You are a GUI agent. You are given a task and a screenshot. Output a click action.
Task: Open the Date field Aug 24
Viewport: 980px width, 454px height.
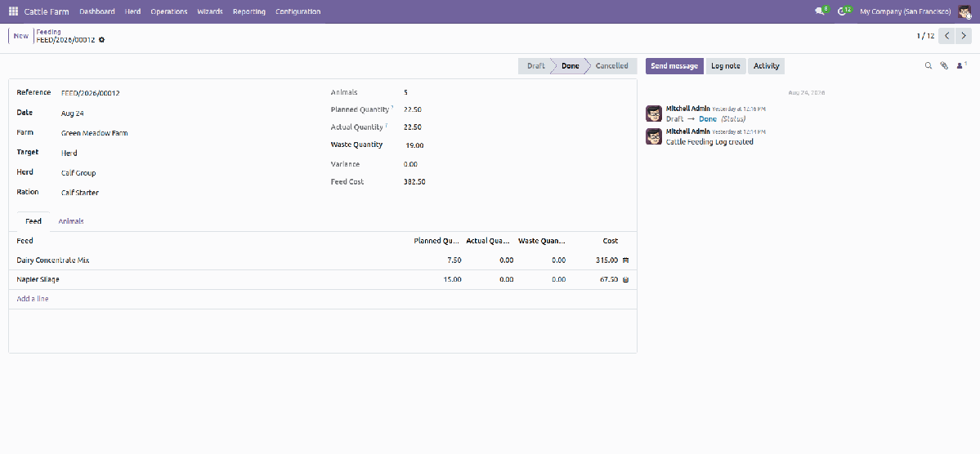(186, 113)
